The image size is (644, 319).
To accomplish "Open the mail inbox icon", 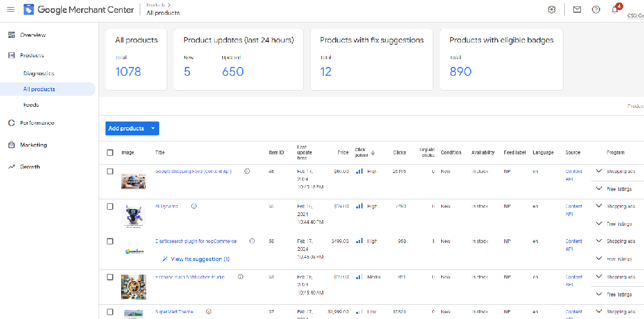I will coord(576,10).
